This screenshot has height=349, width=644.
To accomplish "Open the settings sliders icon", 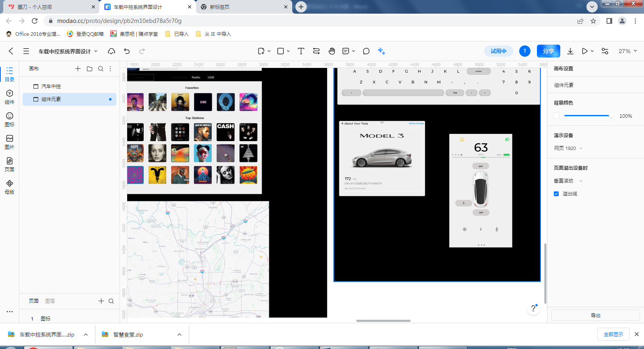I will [605, 51].
